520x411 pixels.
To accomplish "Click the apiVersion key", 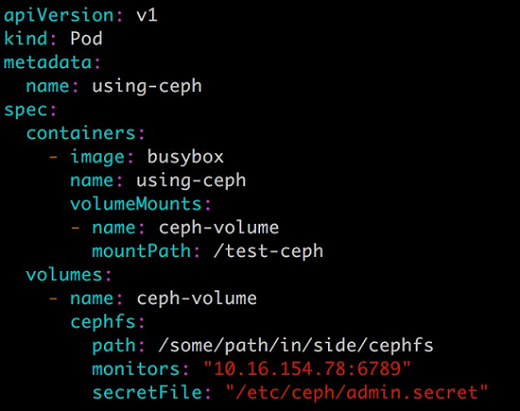I will pyautogui.click(x=59, y=16).
